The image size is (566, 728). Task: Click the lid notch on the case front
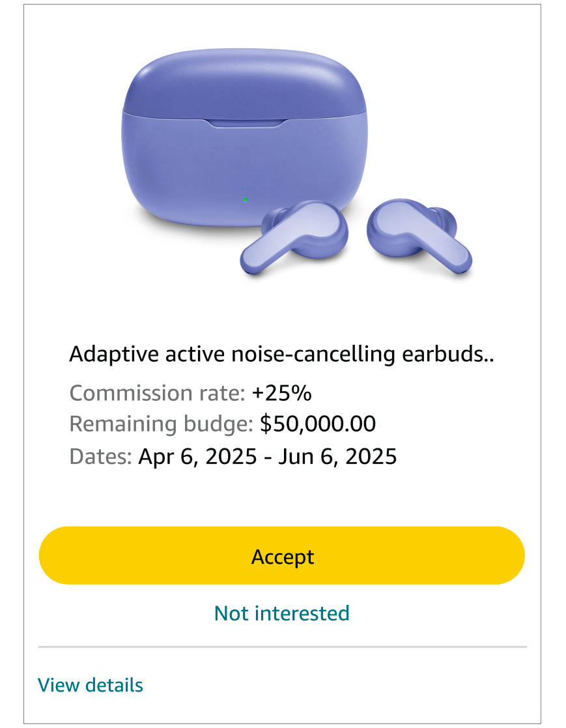tap(245, 123)
